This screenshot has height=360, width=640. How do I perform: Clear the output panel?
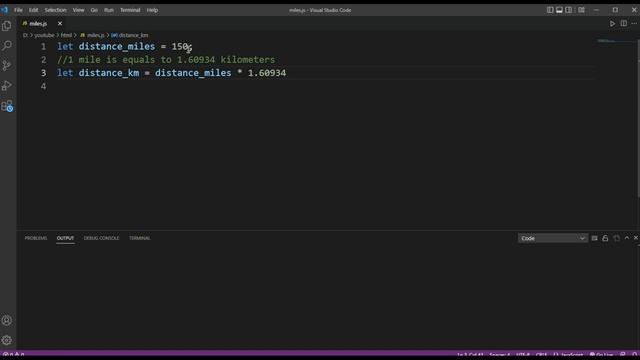[595, 238]
